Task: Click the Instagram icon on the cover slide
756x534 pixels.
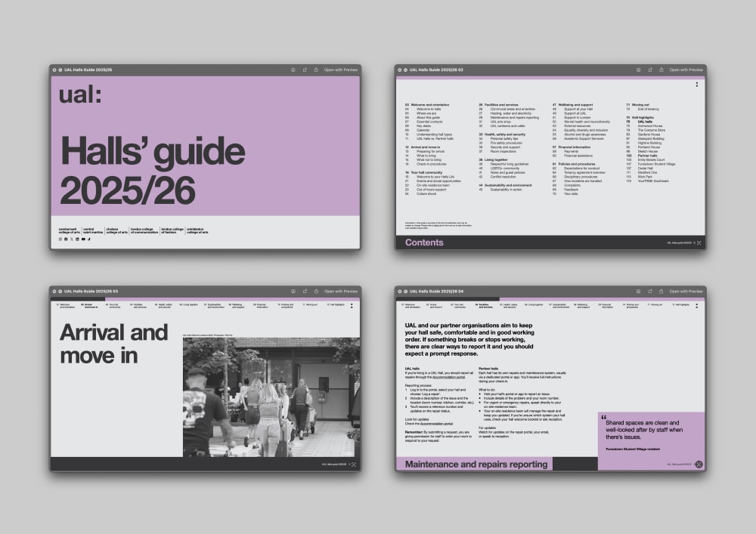Action: click(60, 239)
